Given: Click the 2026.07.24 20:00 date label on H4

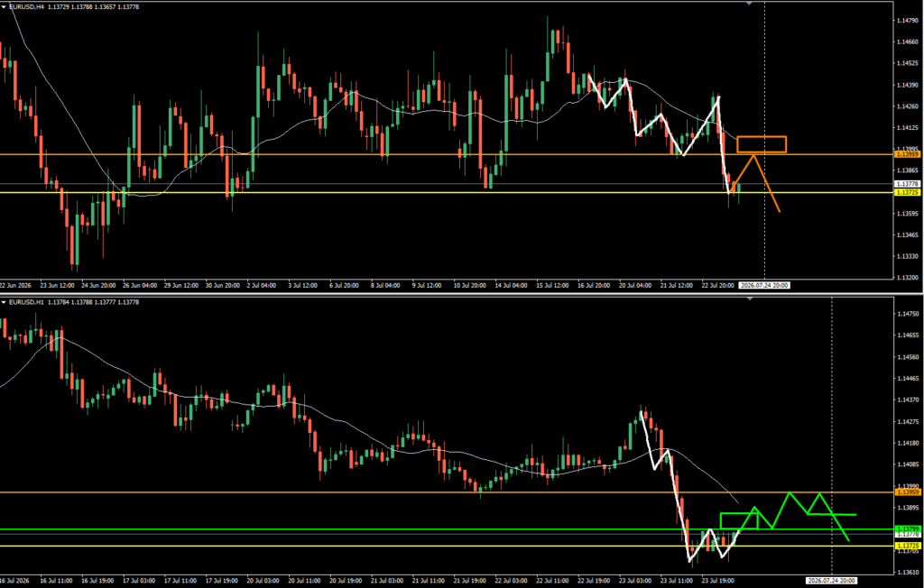Looking at the screenshot, I should (x=764, y=285).
